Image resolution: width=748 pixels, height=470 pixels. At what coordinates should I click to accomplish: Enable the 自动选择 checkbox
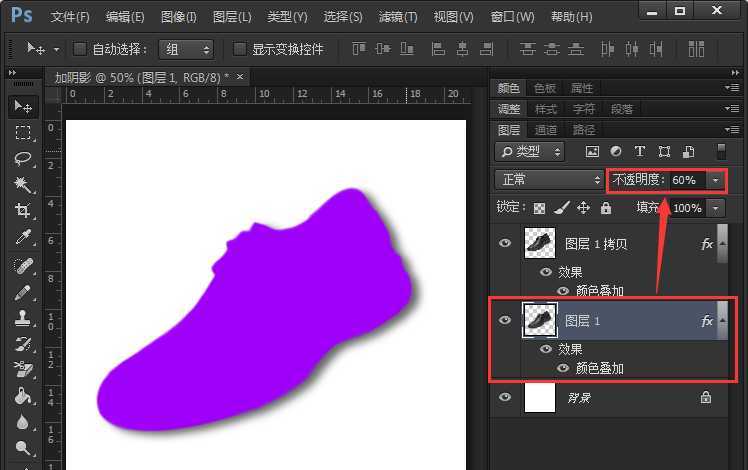click(80, 49)
